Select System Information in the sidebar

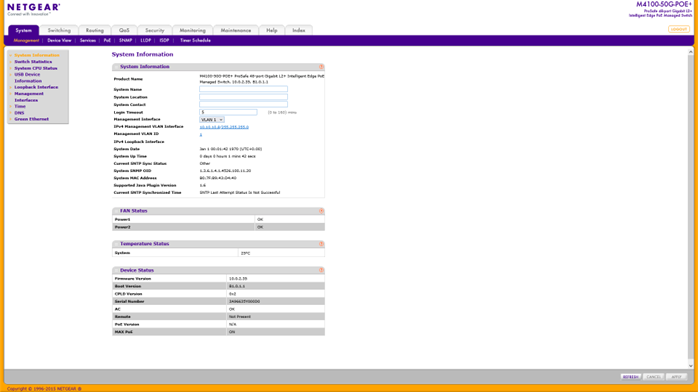[37, 55]
